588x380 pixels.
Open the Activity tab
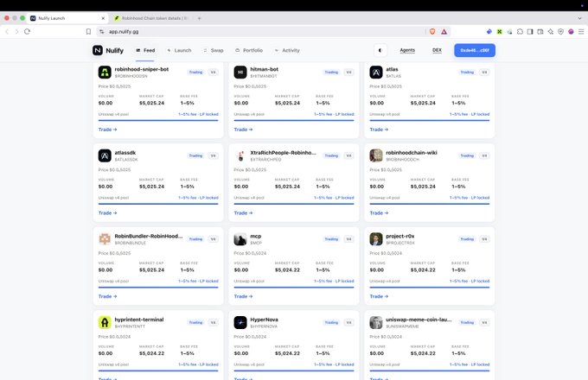287,50
